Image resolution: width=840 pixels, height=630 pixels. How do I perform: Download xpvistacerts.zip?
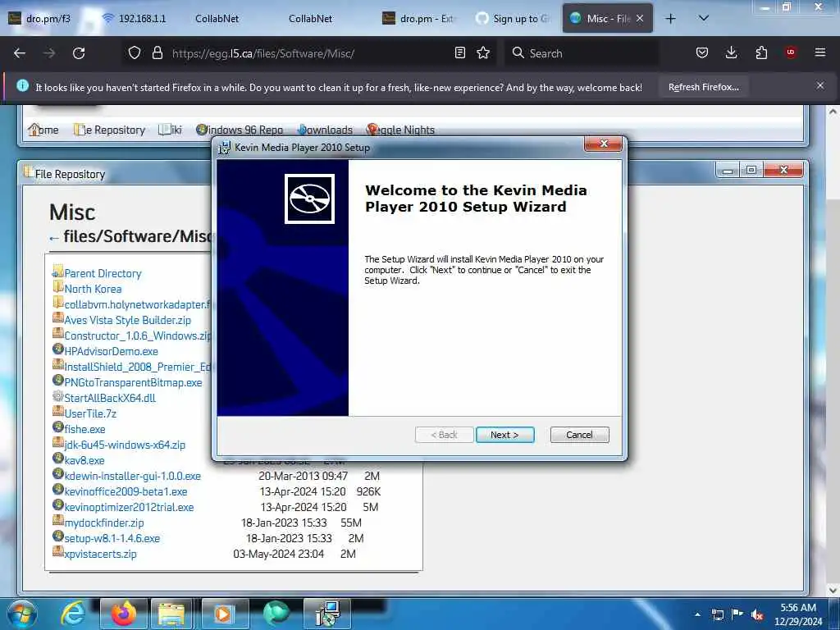100,554
